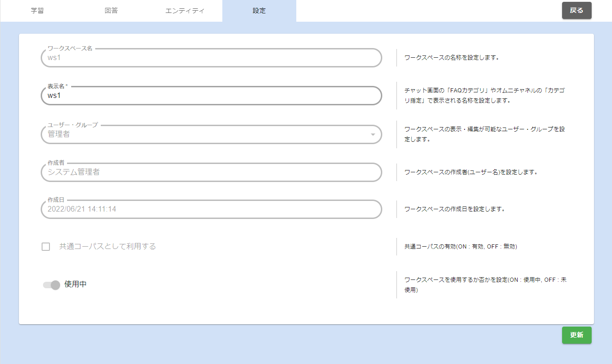Click the 使用中 label next to switch
Image resolution: width=612 pixels, height=364 pixels.
click(x=76, y=285)
